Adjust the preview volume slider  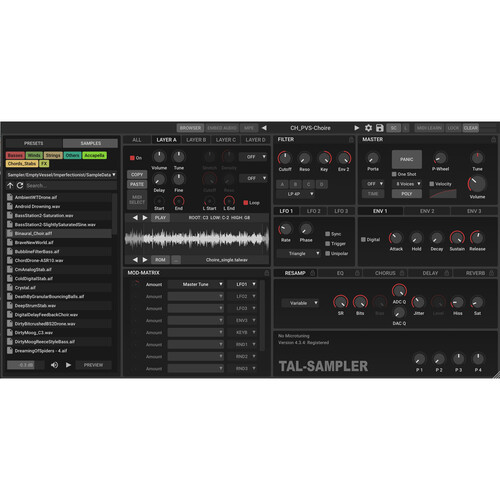tap(26, 365)
